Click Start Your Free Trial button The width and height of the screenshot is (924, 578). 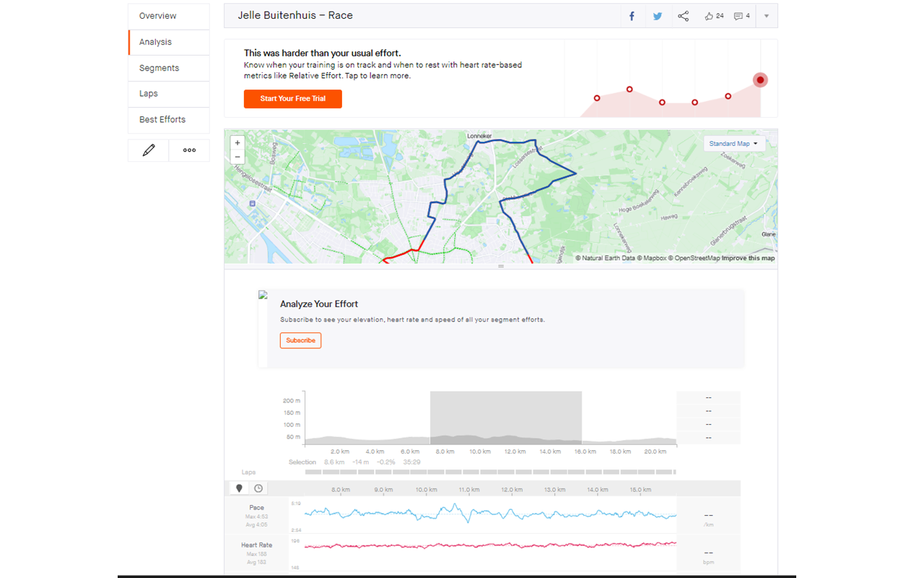pyautogui.click(x=293, y=98)
